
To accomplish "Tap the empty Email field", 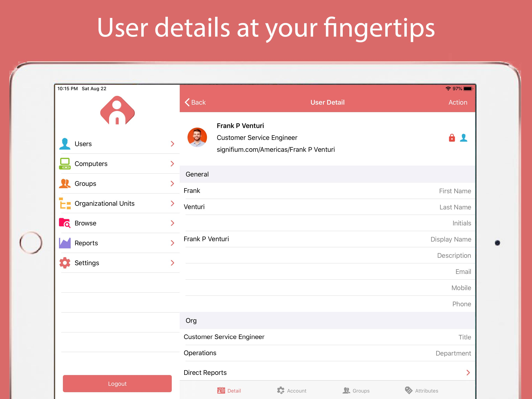I will click(x=327, y=271).
